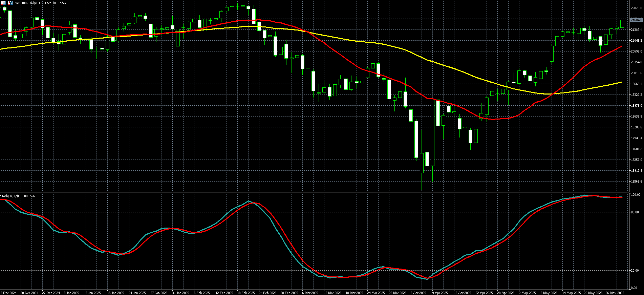Click the 19666.4 price scale label
This screenshot has width=644, height=295.
pyautogui.click(x=636, y=84)
